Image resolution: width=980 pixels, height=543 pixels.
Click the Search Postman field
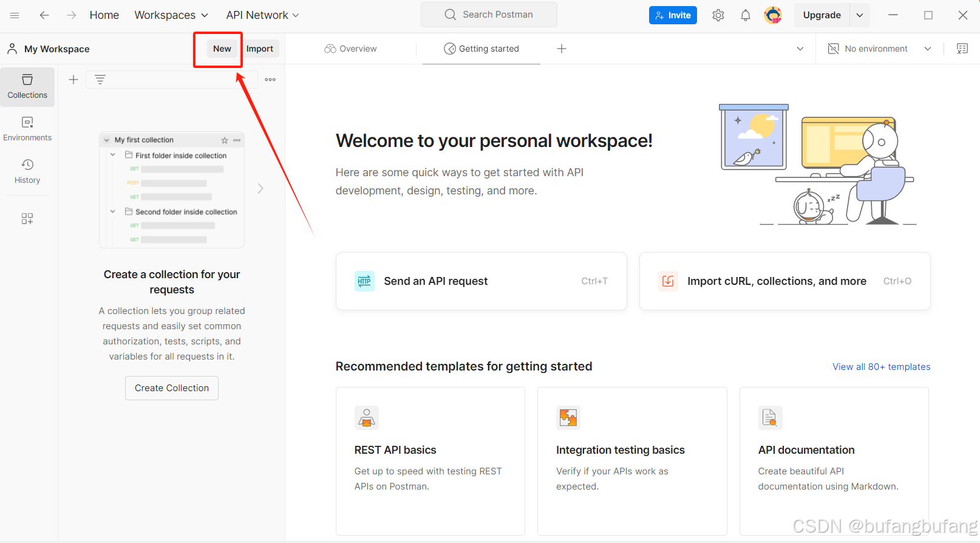tap(489, 15)
